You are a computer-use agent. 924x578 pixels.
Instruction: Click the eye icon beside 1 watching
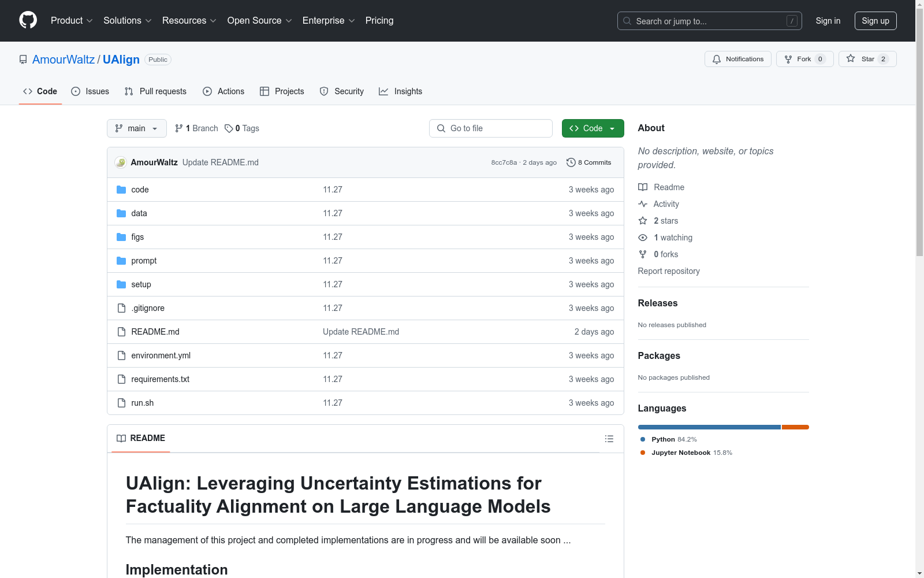click(x=643, y=238)
